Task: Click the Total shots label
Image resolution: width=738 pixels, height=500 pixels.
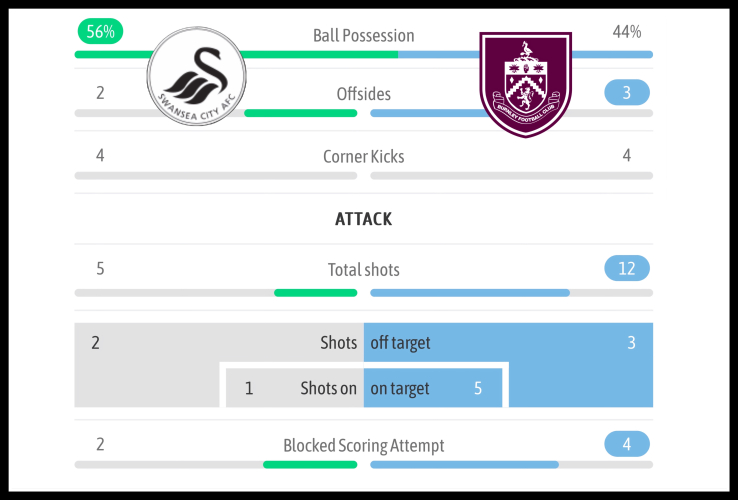Action: [363, 269]
